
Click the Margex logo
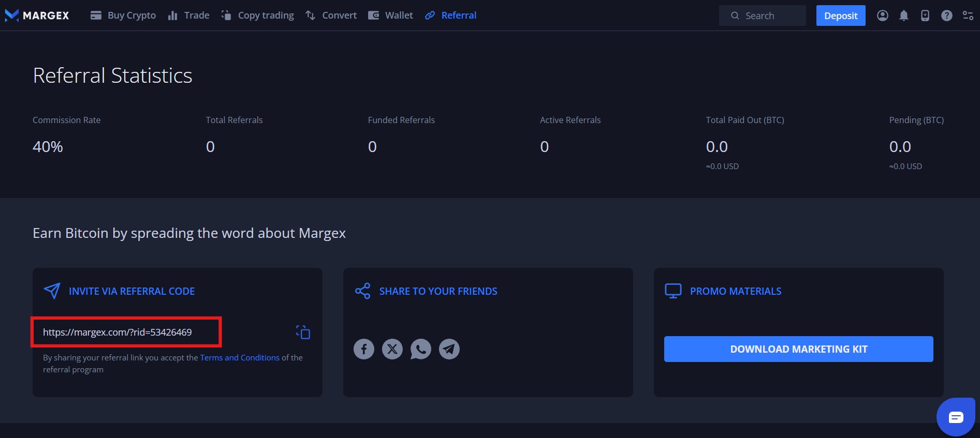click(37, 16)
